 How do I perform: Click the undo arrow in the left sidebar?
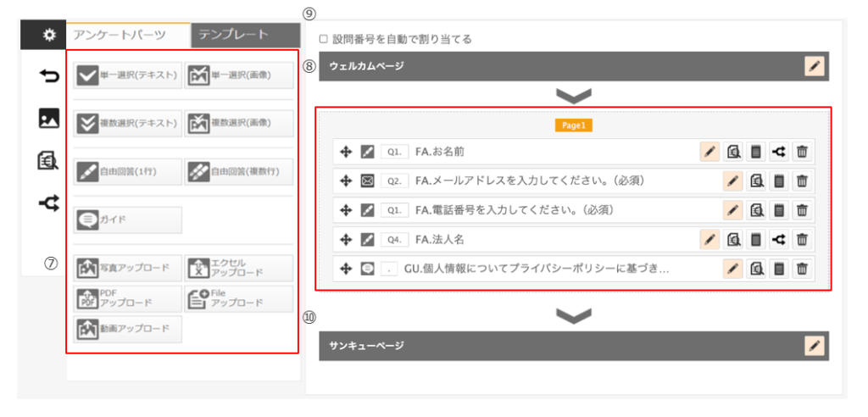point(49,75)
